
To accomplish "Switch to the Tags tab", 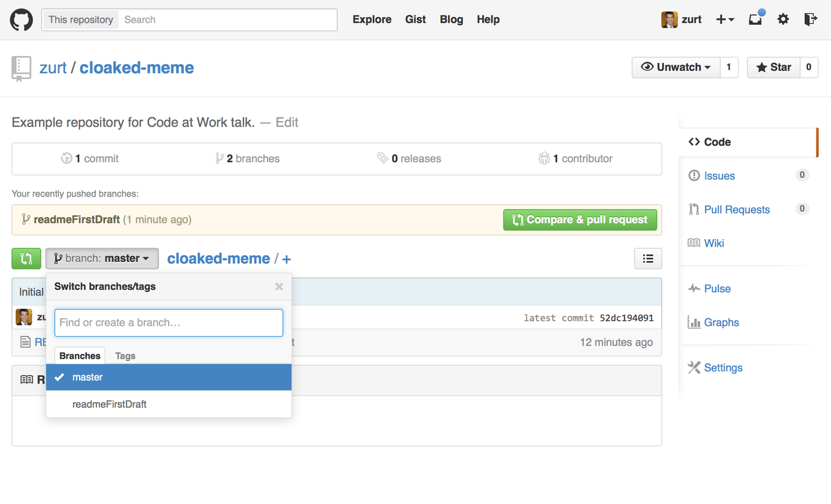I will click(x=125, y=356).
